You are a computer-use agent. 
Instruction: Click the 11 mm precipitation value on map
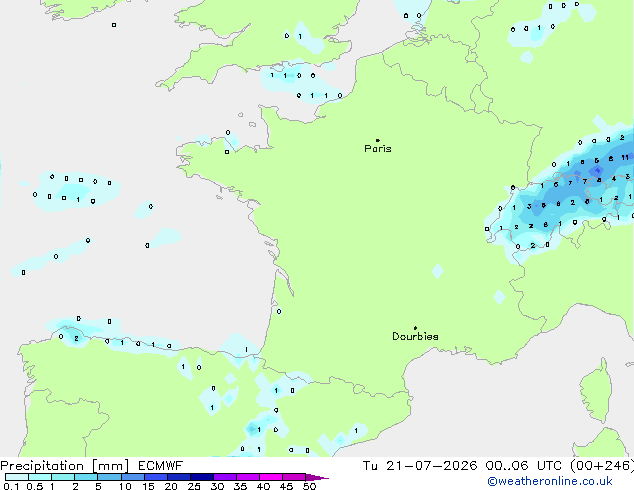click(625, 157)
